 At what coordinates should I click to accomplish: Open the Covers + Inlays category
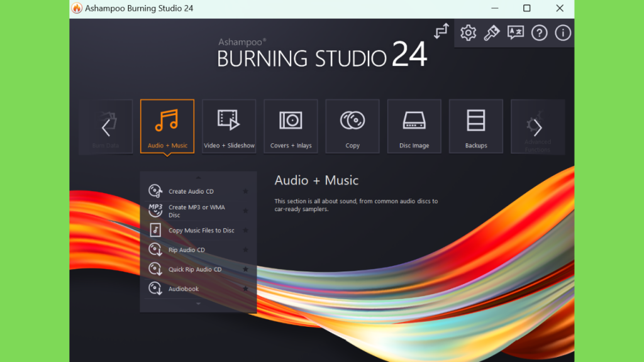[291, 126]
